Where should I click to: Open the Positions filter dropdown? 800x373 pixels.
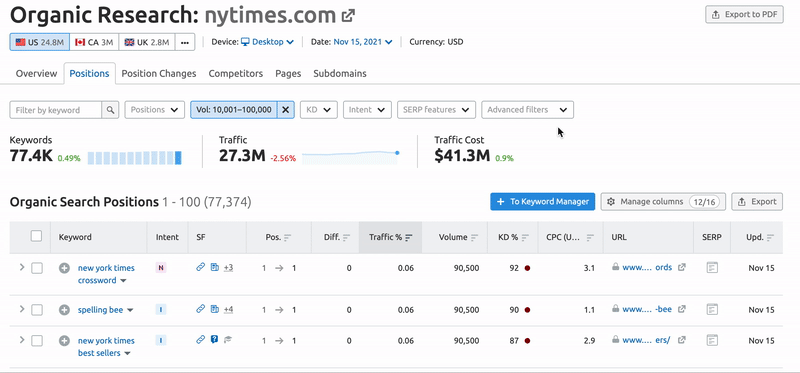155,110
